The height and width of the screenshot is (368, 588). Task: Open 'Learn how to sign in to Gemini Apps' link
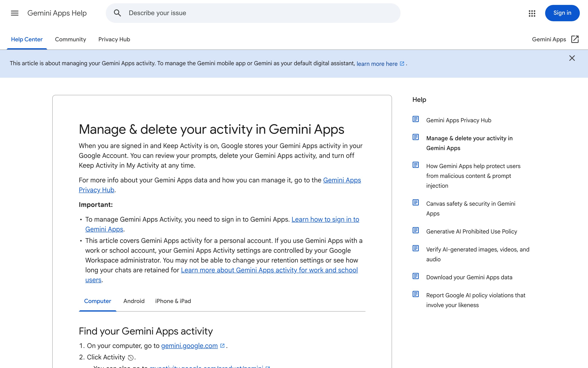coord(222,224)
